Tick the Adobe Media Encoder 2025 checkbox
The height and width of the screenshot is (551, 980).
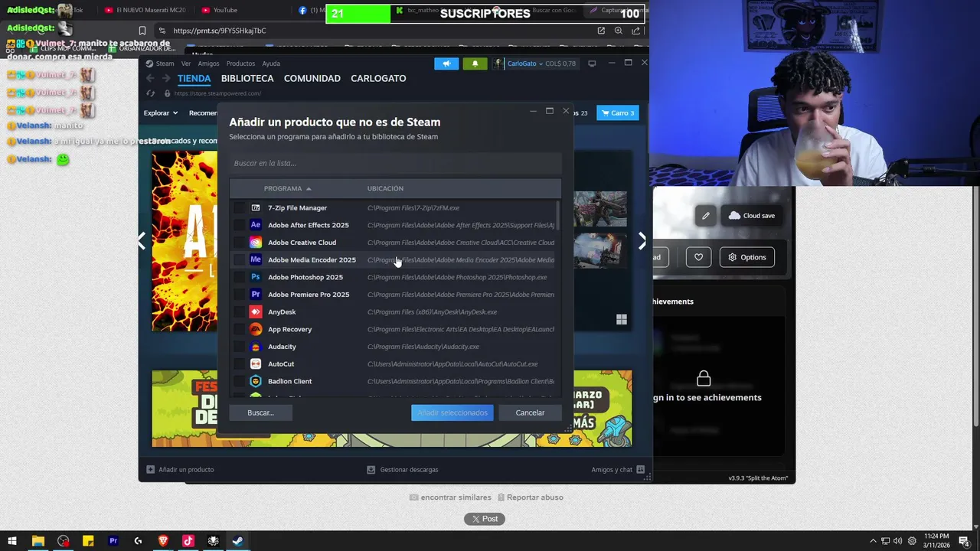[239, 260]
